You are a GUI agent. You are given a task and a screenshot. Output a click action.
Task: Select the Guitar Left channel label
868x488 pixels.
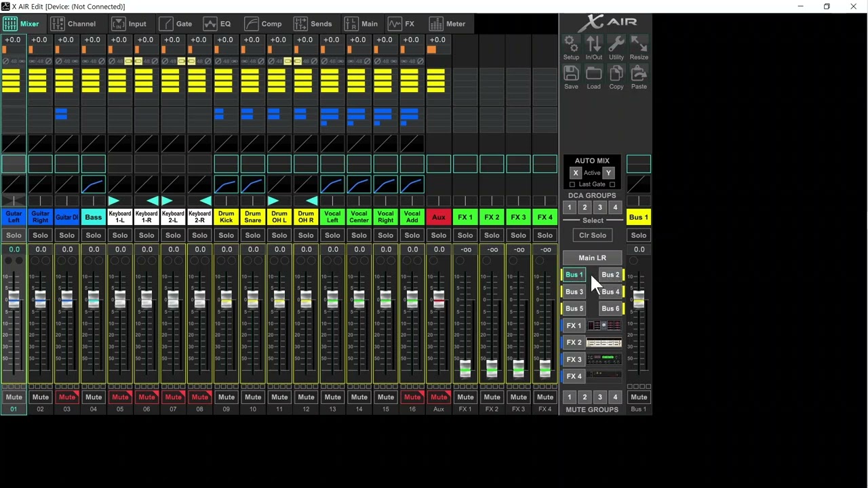click(14, 217)
